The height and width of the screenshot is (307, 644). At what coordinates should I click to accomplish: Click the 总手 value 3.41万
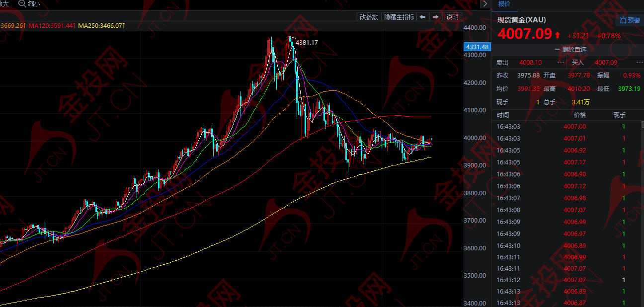(x=581, y=102)
